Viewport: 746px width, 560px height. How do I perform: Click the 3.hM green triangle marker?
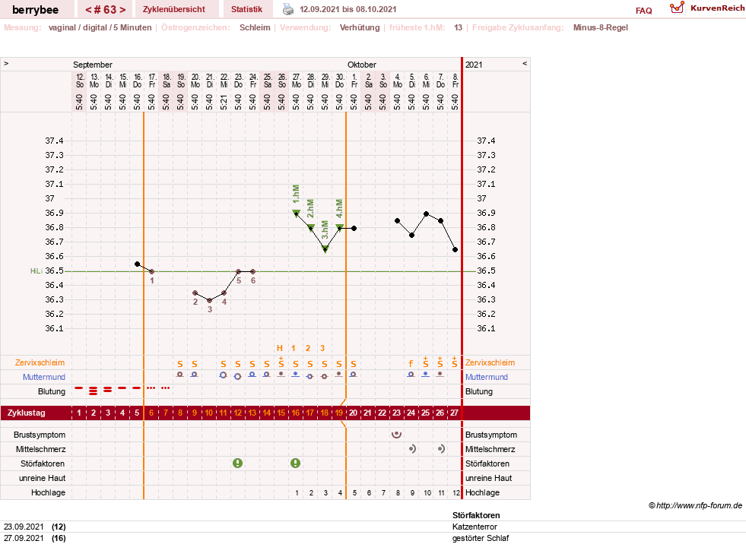point(325,249)
